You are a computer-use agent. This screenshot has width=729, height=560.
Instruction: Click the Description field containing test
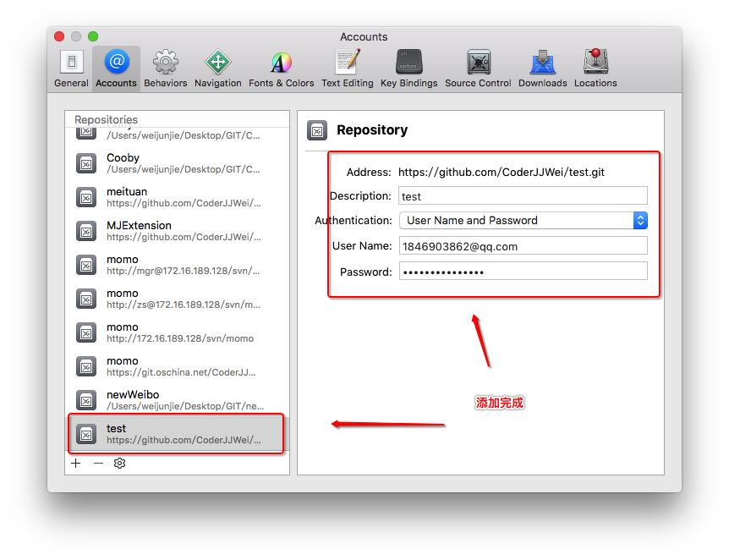point(523,195)
